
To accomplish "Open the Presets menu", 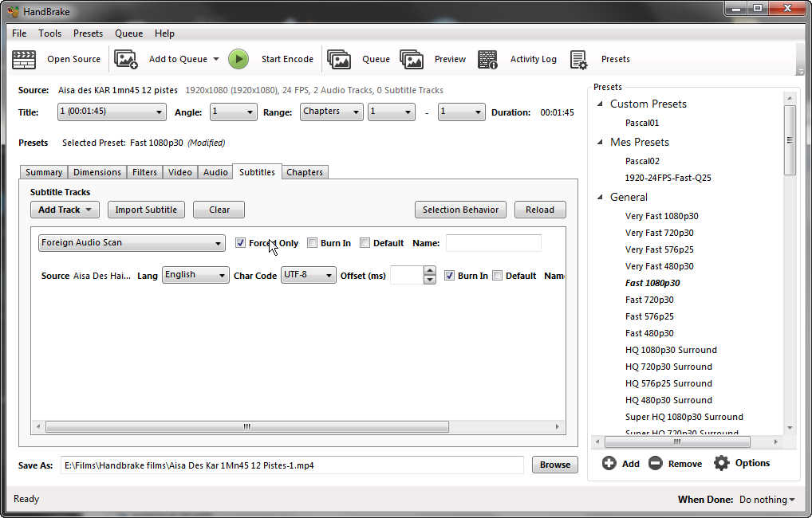I will 88,33.
